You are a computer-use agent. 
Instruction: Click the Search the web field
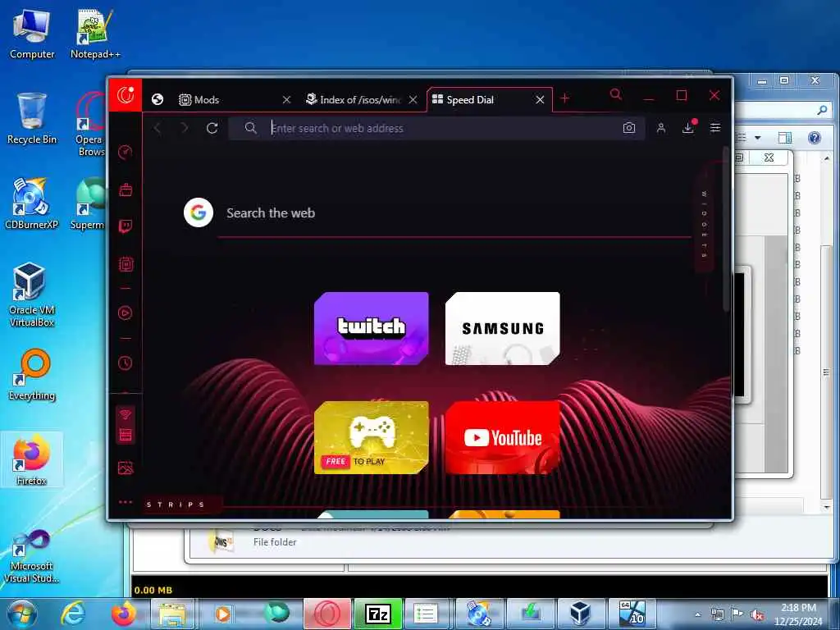click(x=454, y=213)
